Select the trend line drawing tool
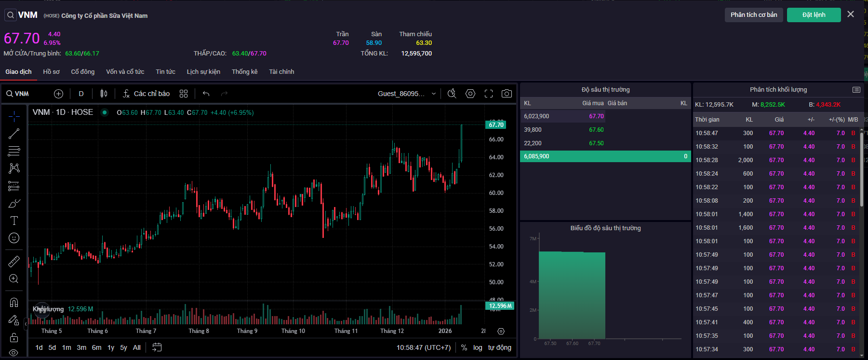This screenshot has width=868, height=360. 14,134
